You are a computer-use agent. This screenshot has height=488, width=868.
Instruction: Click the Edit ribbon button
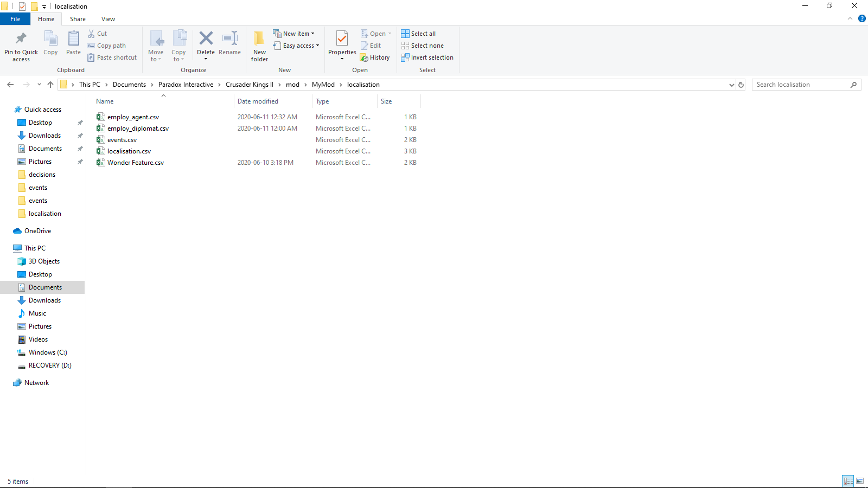[x=371, y=46]
